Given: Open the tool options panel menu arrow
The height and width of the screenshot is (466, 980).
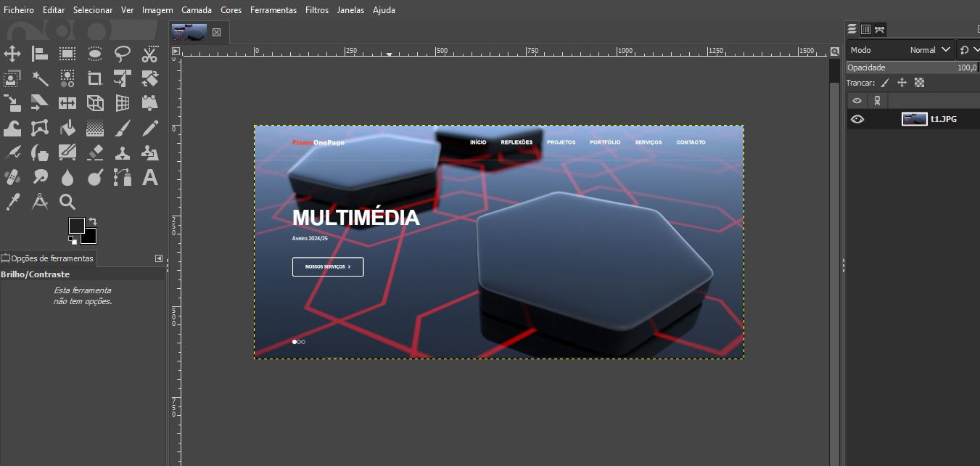Looking at the screenshot, I should click(159, 258).
